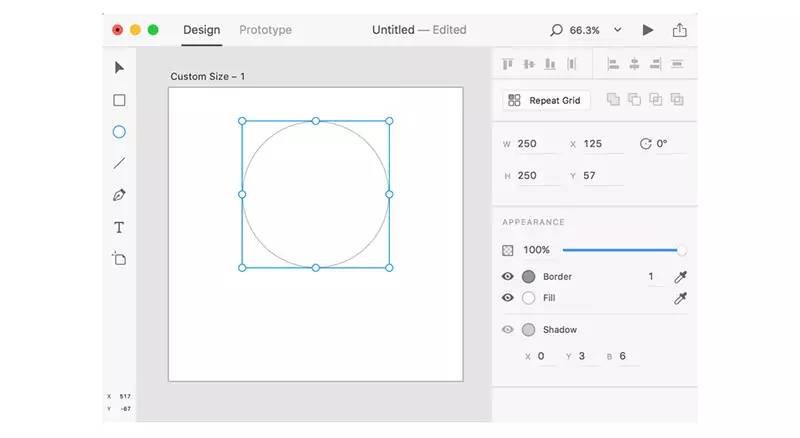Switch to the Design tab
Image resolution: width=800 pixels, height=438 pixels.
point(201,30)
